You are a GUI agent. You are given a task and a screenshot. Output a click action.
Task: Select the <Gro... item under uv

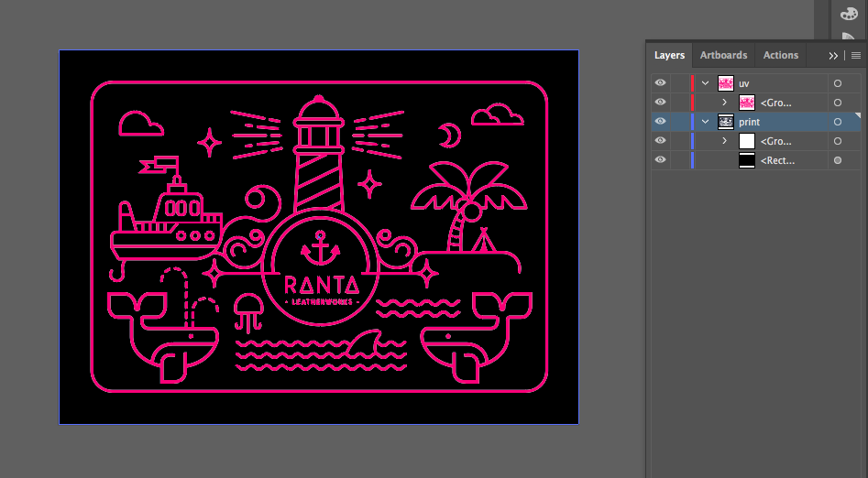[x=775, y=103]
